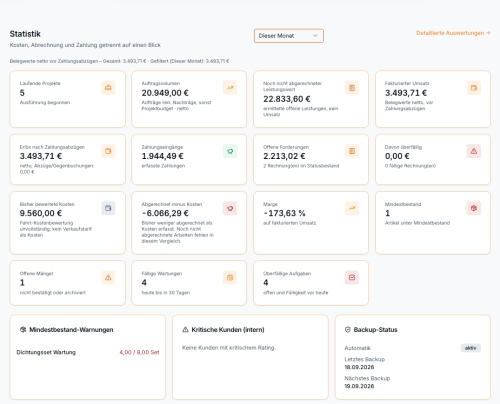Click Fällige Wartungen card title
The height and width of the screenshot is (404, 500).
pos(162,274)
